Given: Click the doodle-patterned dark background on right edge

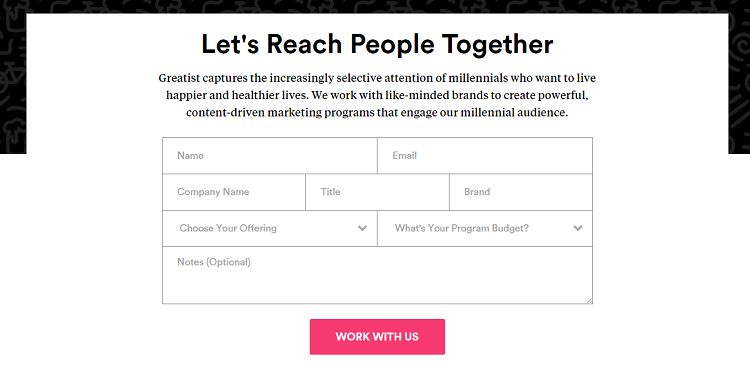Looking at the screenshot, I should coord(739,81).
